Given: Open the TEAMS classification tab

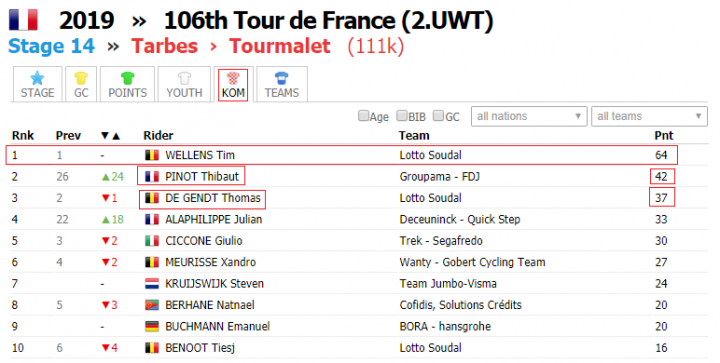Looking at the screenshot, I should [x=281, y=84].
